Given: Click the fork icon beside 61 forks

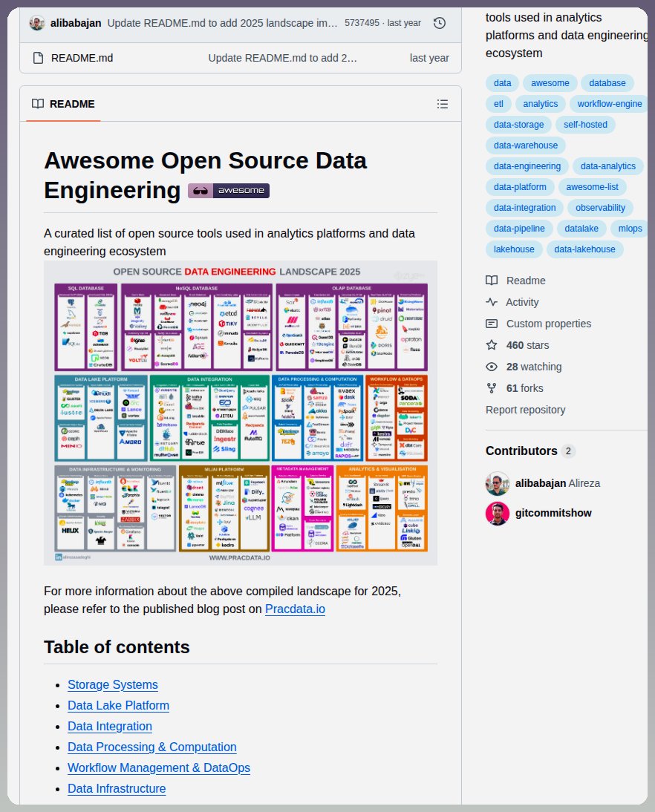Looking at the screenshot, I should point(492,388).
